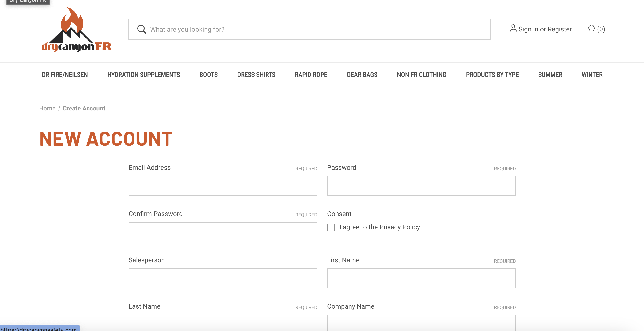
Task: Click the Salesperson field
Action: [x=223, y=278]
